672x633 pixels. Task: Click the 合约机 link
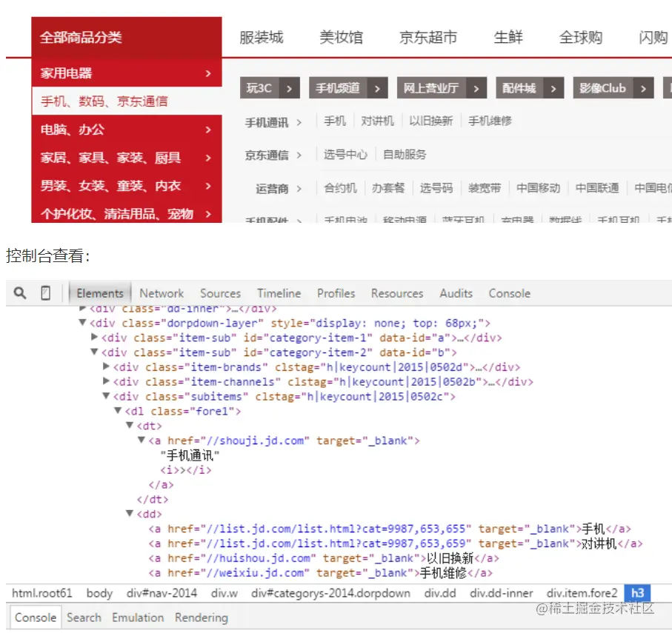340,187
